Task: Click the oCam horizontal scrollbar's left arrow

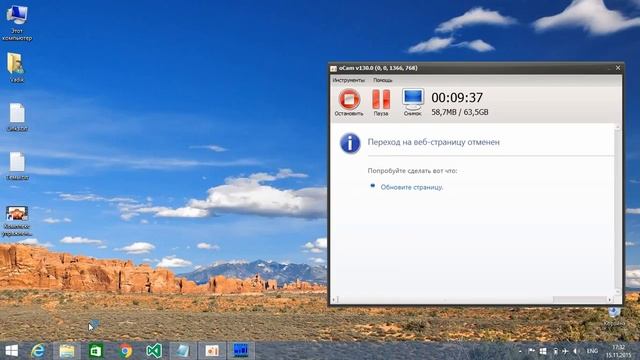Action: pyautogui.click(x=334, y=300)
